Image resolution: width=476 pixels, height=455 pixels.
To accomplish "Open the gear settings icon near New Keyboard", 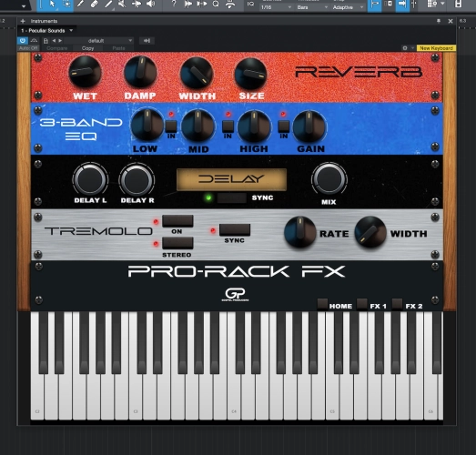I will click(x=405, y=48).
